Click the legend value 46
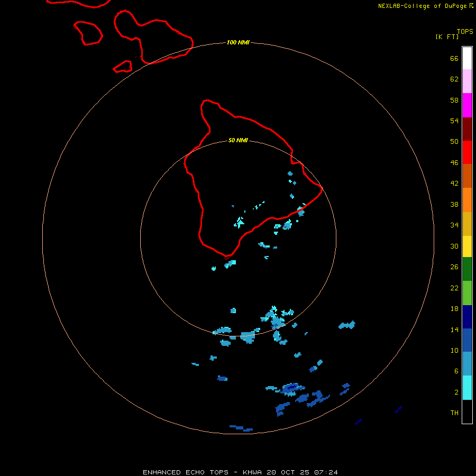This screenshot has height=476, width=476. (454, 162)
